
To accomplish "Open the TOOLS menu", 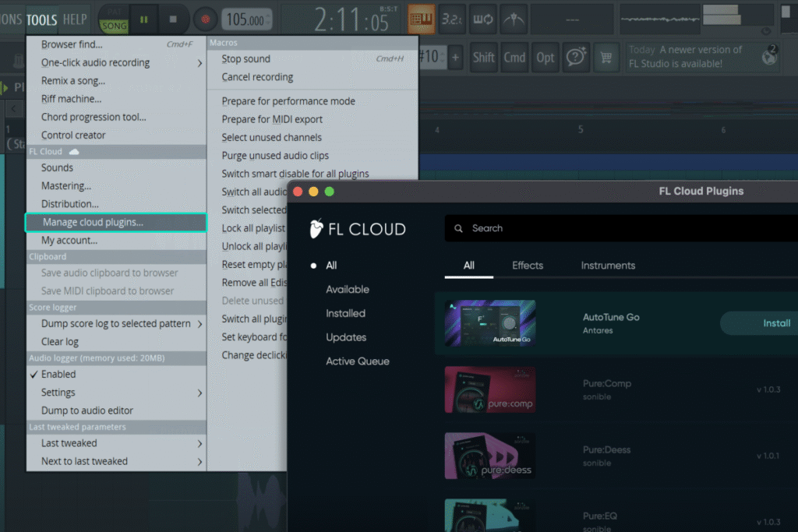I will (x=42, y=19).
